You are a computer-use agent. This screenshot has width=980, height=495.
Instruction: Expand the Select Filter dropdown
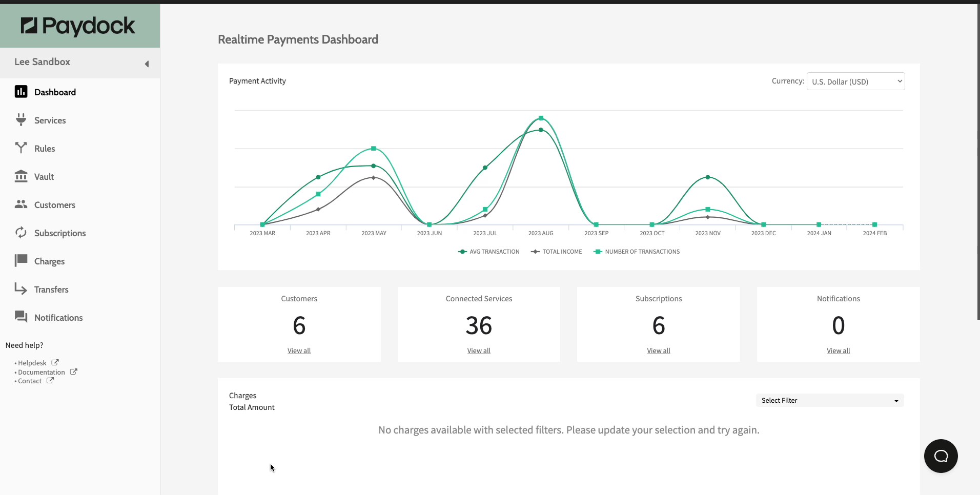point(829,400)
